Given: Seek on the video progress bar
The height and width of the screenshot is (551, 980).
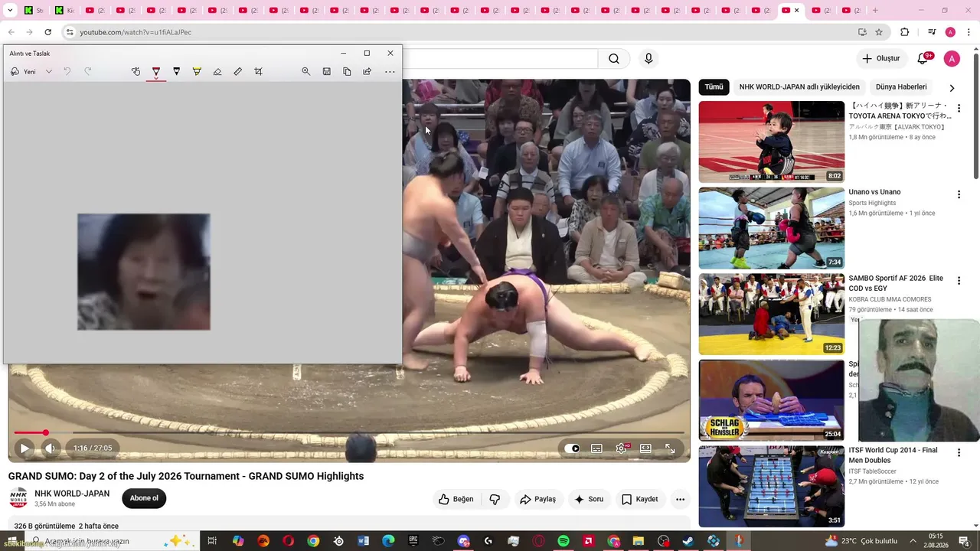Looking at the screenshot, I should click(349, 433).
